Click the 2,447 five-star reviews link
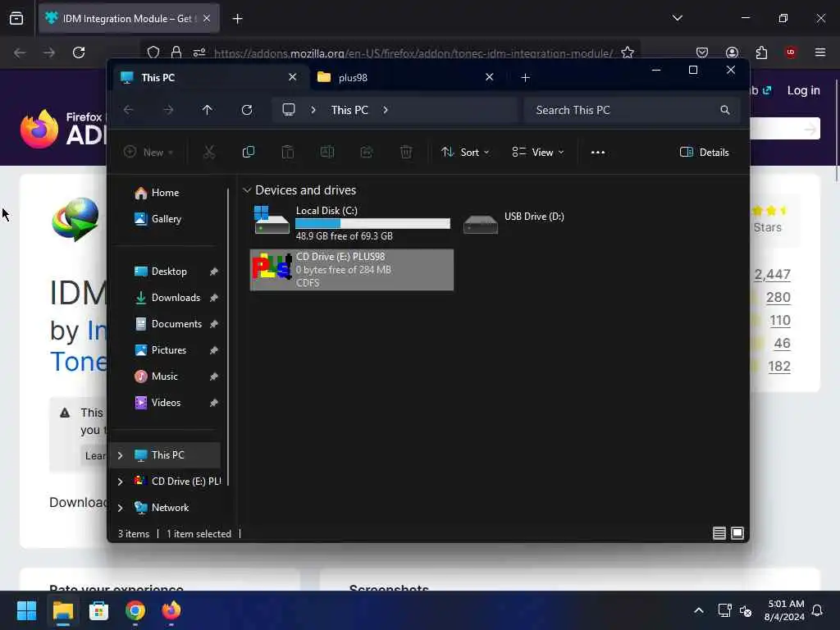840x630 pixels. pyautogui.click(x=772, y=274)
